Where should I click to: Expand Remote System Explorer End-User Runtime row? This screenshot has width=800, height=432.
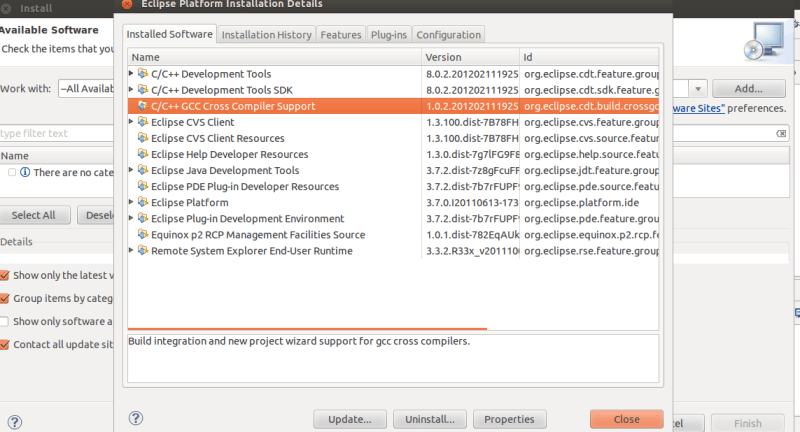pos(131,250)
